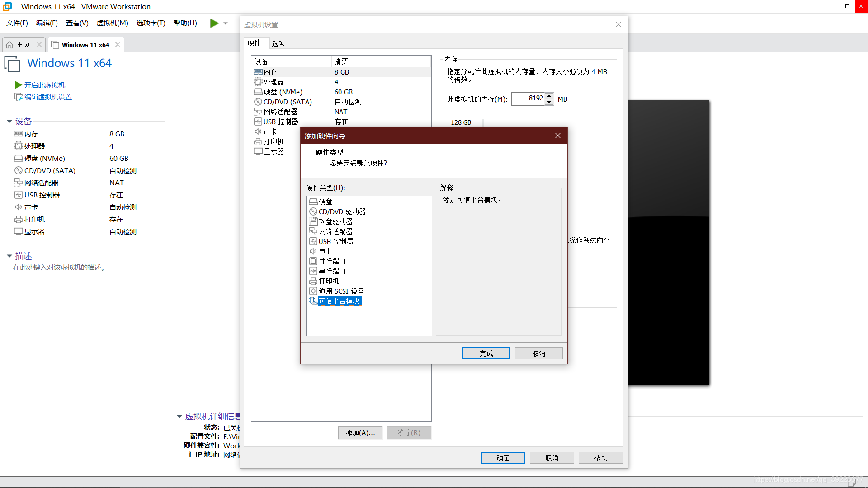Click 处理器 icon in main window device summary
The image size is (868, 488).
19,146
